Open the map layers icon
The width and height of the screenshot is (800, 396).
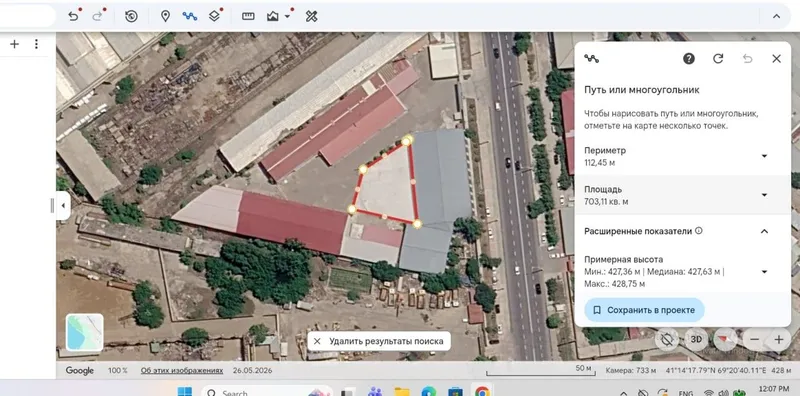click(x=214, y=16)
